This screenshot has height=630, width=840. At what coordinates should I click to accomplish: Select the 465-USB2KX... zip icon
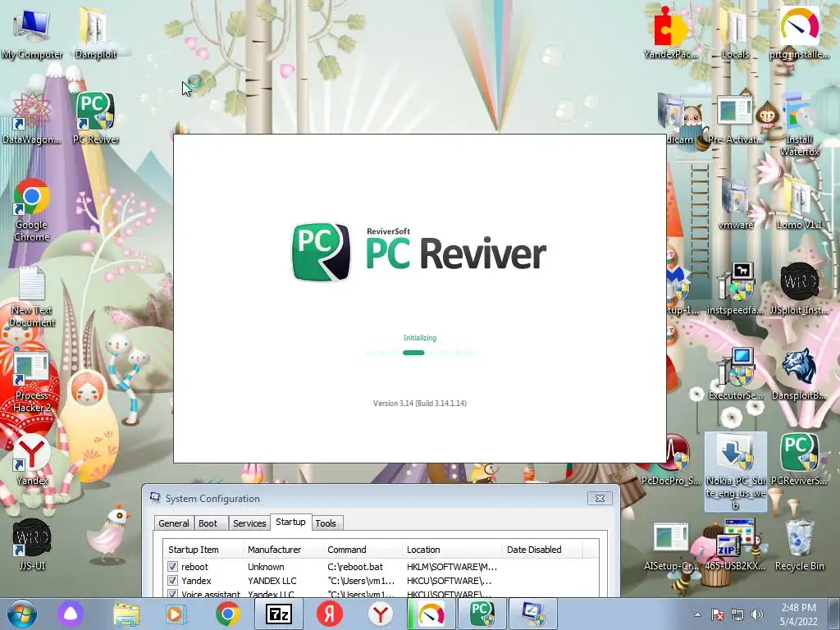coord(735,545)
